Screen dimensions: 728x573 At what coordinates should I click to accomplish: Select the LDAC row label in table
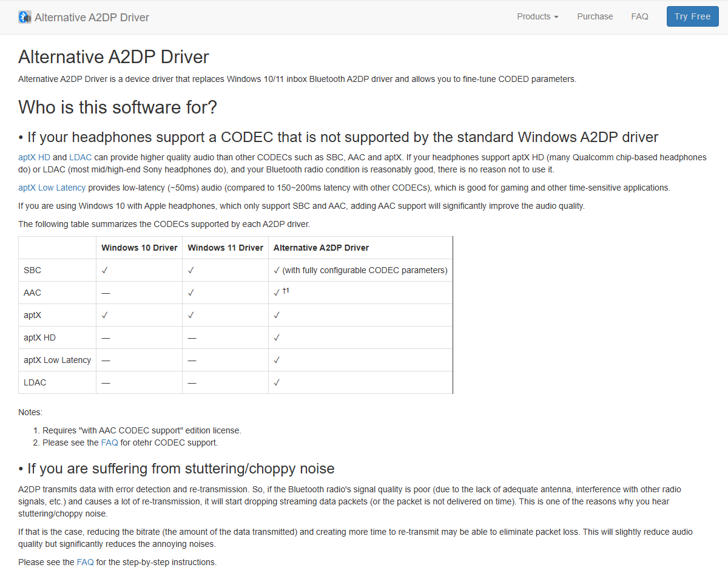(x=35, y=382)
